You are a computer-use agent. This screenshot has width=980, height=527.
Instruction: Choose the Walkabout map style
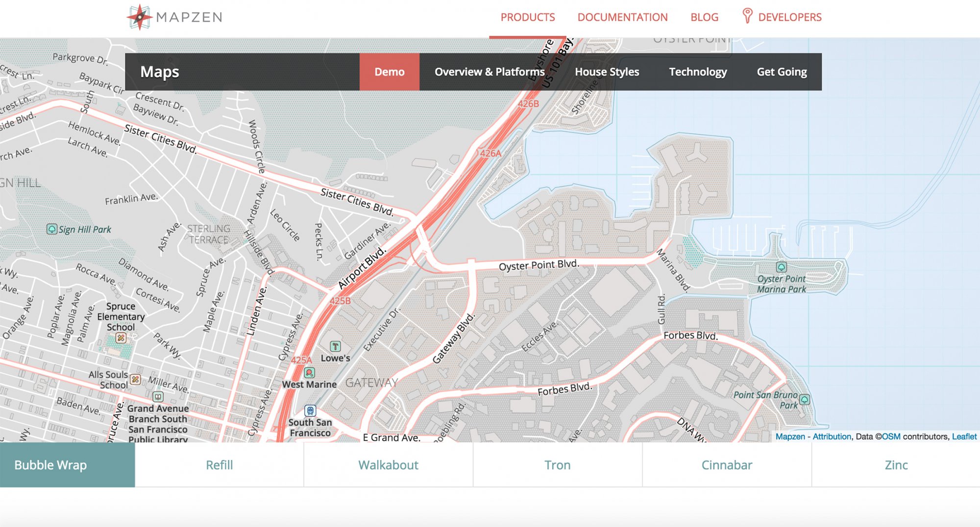(x=388, y=465)
